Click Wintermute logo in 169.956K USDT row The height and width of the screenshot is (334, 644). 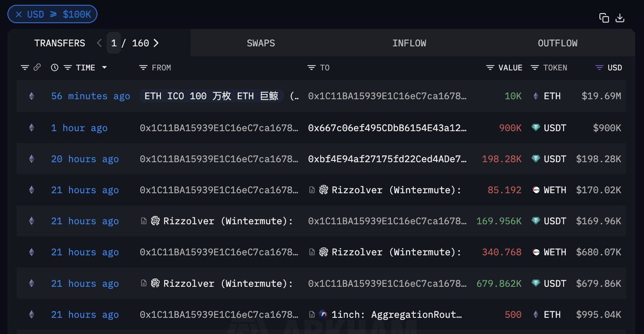155,221
